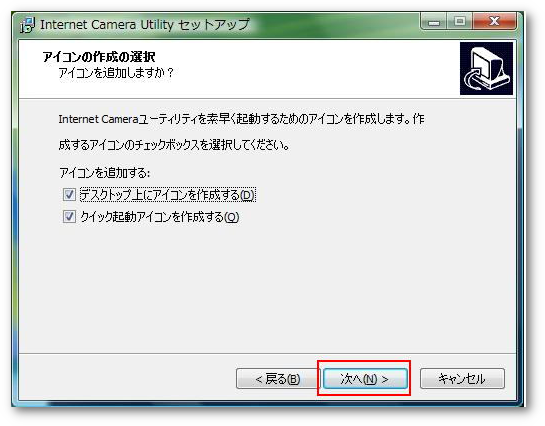545x426 pixels.
Task: Click the クイック起動アイコンを作成する(Q) label text
Action: coord(160,217)
